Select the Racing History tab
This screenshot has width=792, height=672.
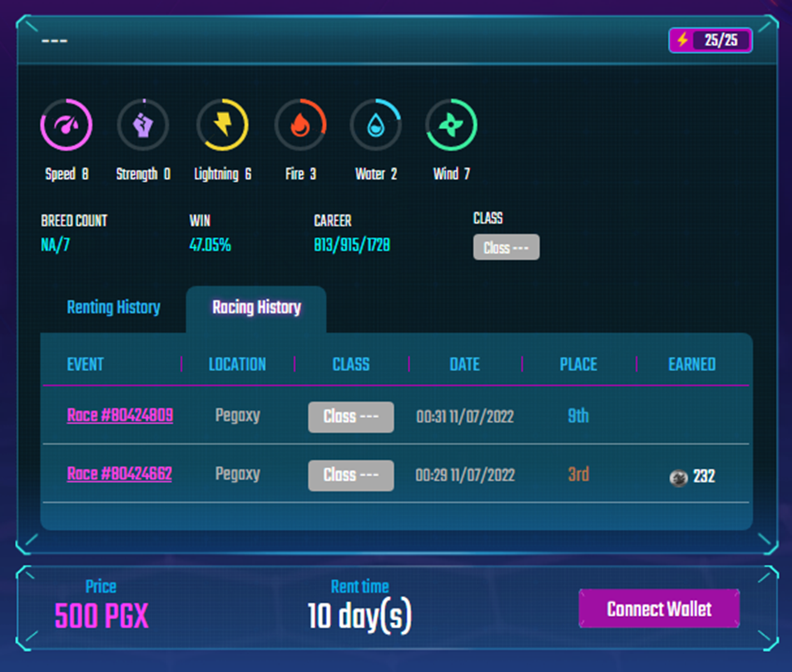click(256, 308)
